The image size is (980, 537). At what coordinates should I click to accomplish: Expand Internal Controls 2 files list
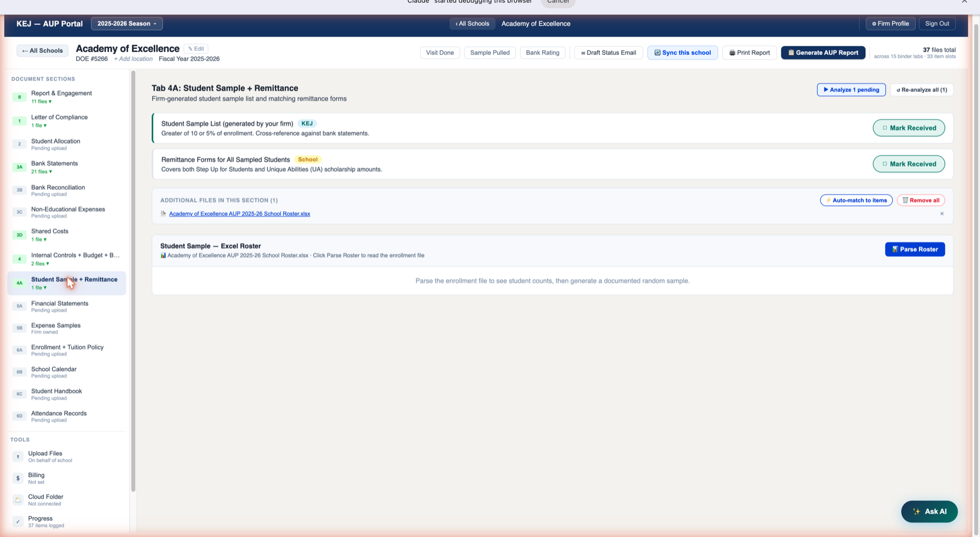[x=40, y=264]
